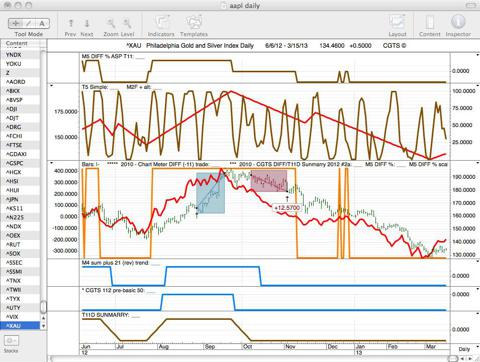This screenshot has height=362, width=480.
Task: Select ^N225 in the symbol list
Action: [x=20, y=217]
